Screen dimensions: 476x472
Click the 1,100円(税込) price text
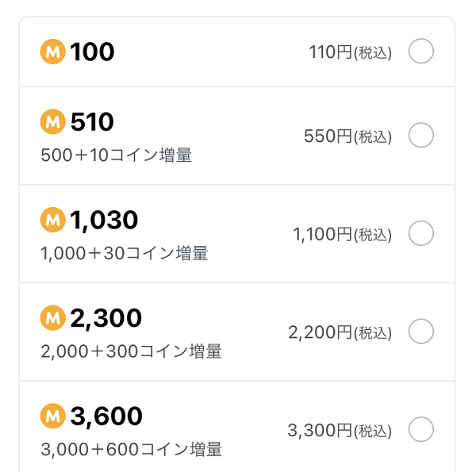[x=342, y=235]
